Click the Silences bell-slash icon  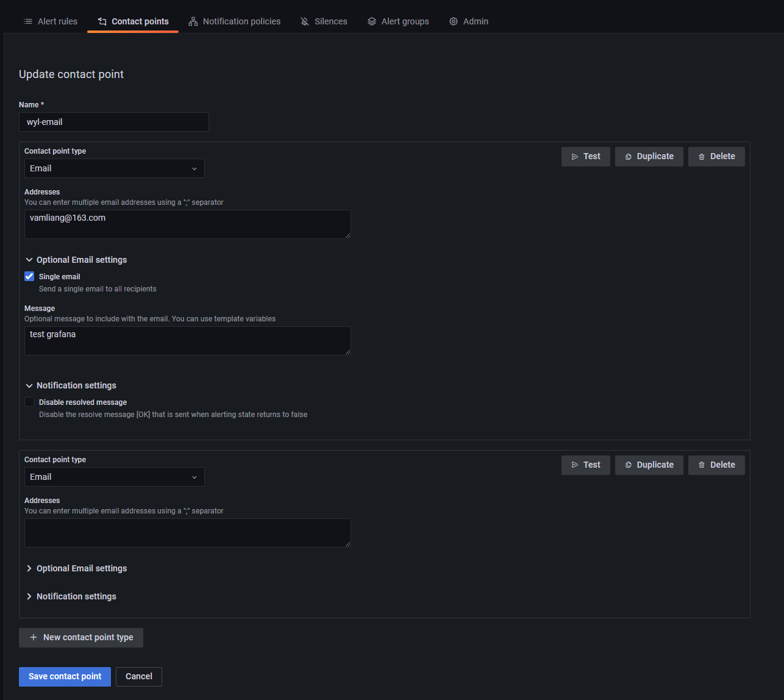point(305,21)
